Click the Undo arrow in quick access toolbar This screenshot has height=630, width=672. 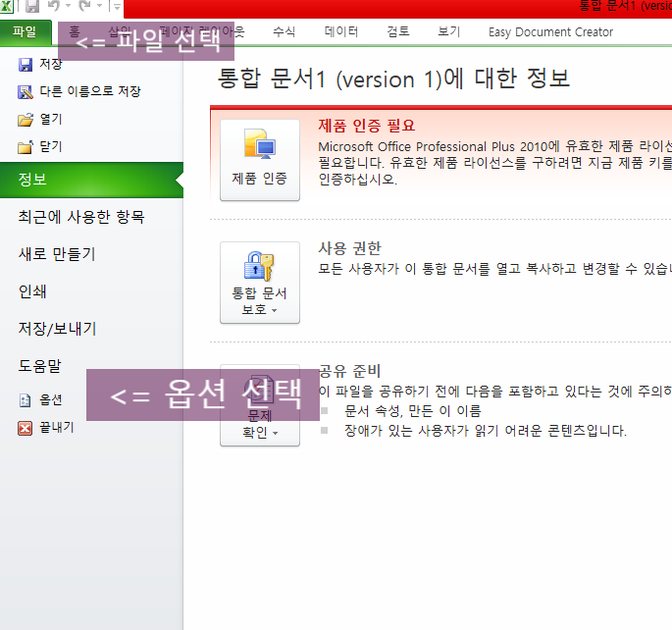click(x=54, y=6)
